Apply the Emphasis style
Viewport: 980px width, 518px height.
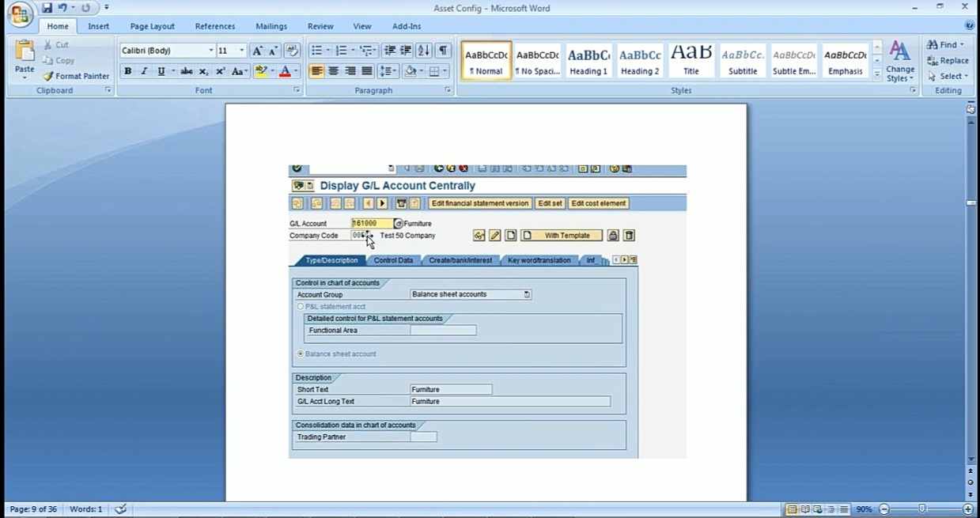pyautogui.click(x=846, y=61)
